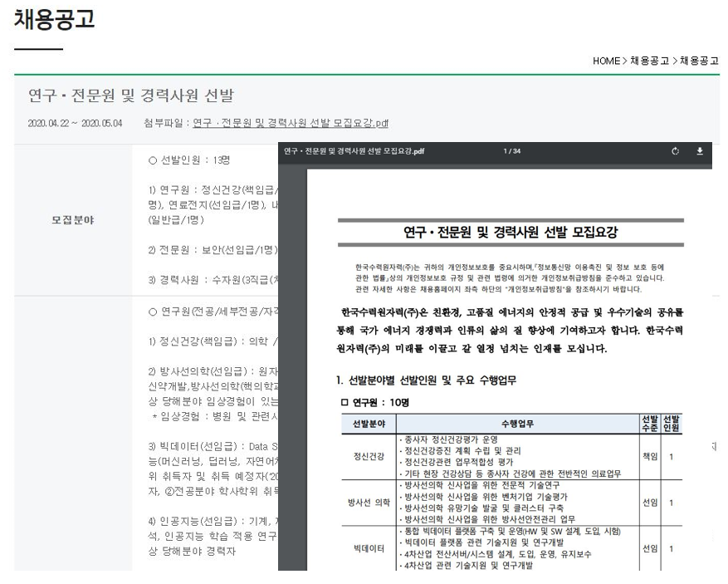
Task: Click the privacy notice paragraph in the PDF
Action: pyautogui.click(x=510, y=277)
